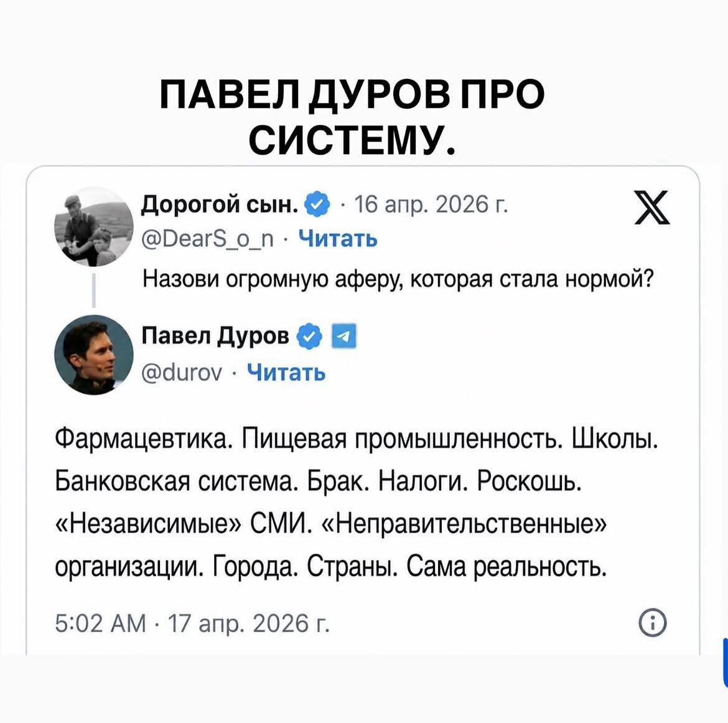Click Павел Дуров's blue verified checkmark

tap(309, 336)
